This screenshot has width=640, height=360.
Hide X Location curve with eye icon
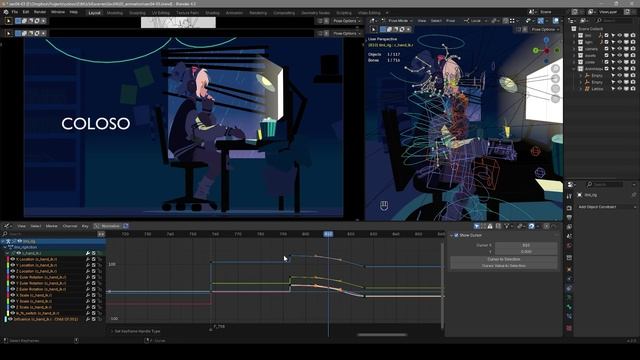12,259
